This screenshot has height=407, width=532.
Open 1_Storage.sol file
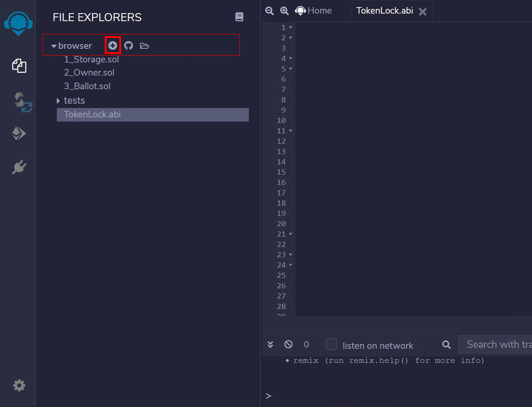pyautogui.click(x=91, y=59)
